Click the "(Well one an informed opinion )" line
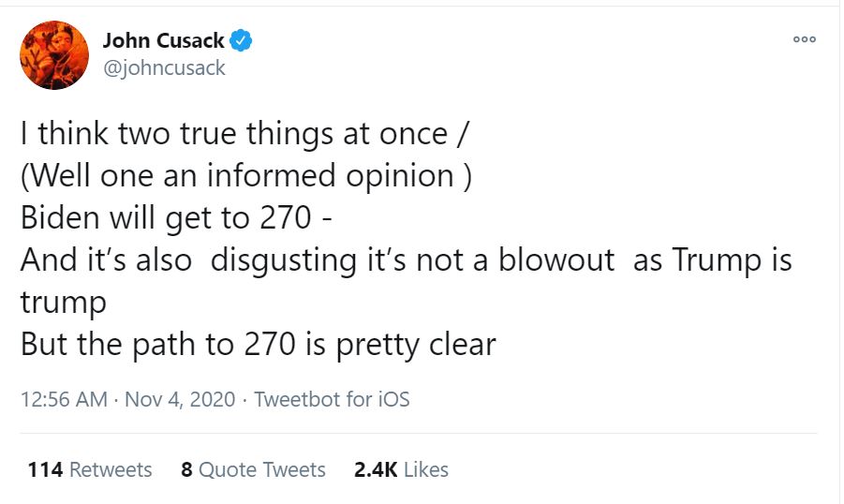The width and height of the screenshot is (844, 504). pyautogui.click(x=245, y=176)
